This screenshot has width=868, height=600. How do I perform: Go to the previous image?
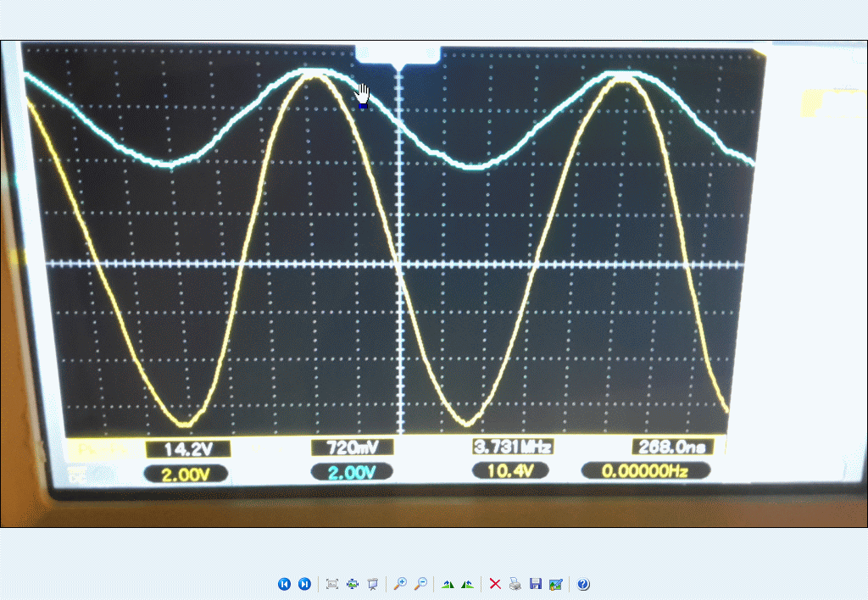pos(284,584)
